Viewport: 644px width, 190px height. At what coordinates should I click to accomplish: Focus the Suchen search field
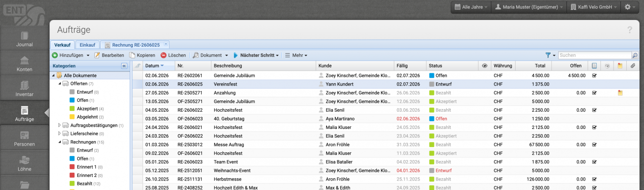coord(595,55)
